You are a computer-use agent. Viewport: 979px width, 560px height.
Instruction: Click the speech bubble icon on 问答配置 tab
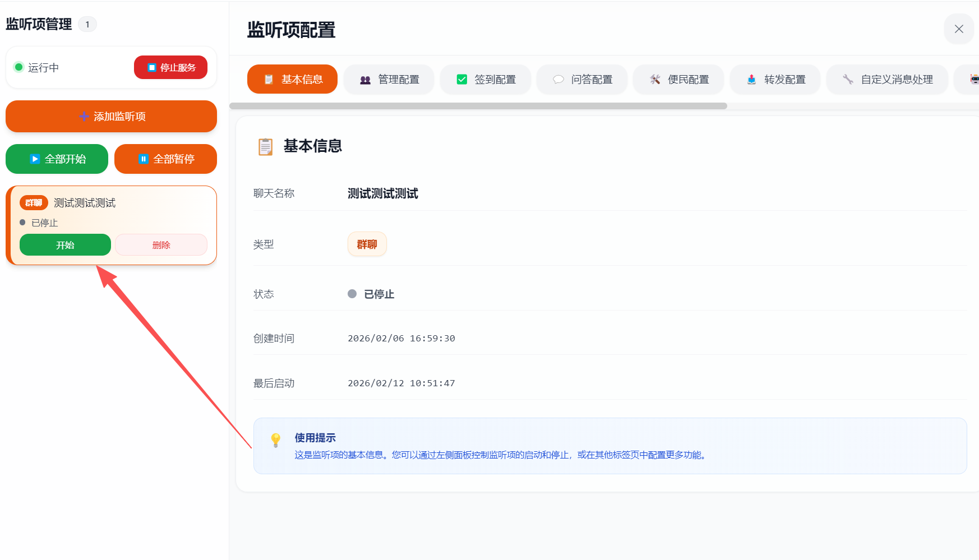point(558,79)
